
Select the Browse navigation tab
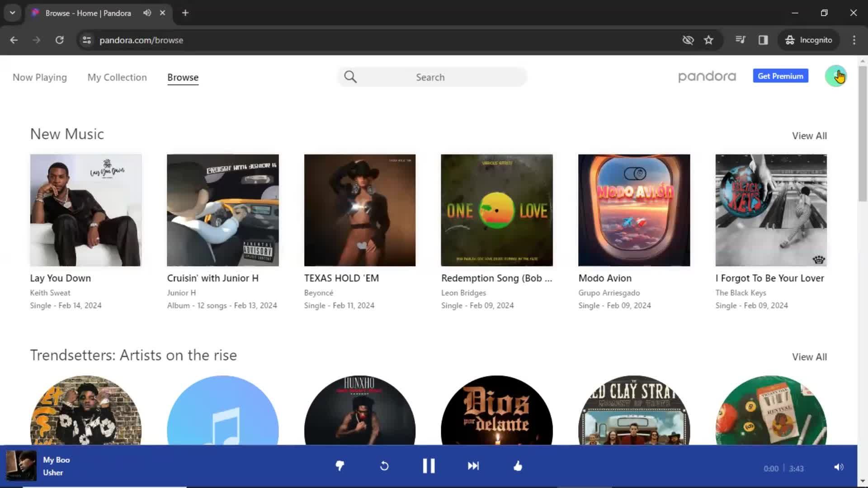click(183, 77)
